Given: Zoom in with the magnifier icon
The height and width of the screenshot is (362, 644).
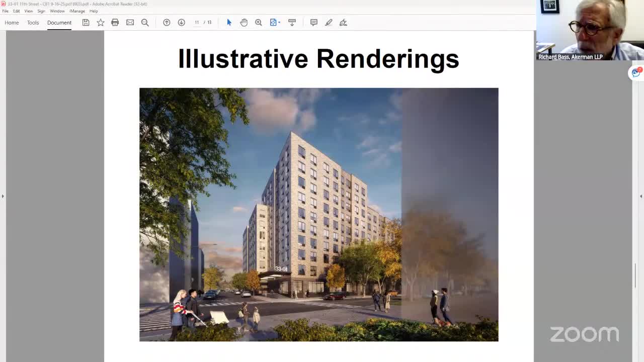Looking at the screenshot, I should coord(258,22).
